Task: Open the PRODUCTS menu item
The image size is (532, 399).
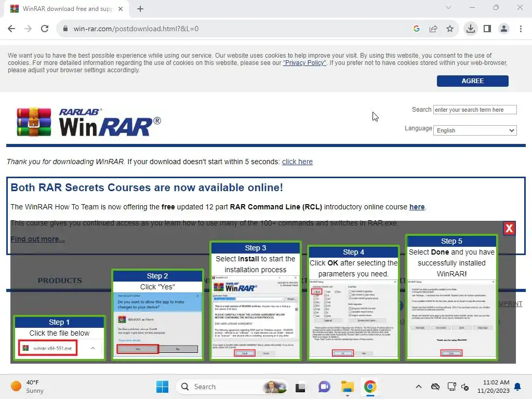Action: (x=60, y=281)
